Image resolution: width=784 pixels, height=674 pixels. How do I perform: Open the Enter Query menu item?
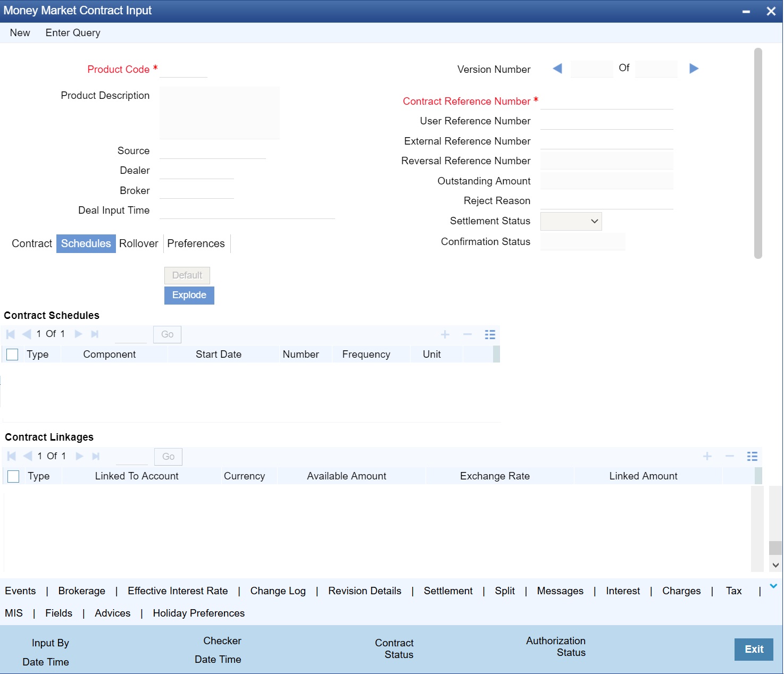72,32
